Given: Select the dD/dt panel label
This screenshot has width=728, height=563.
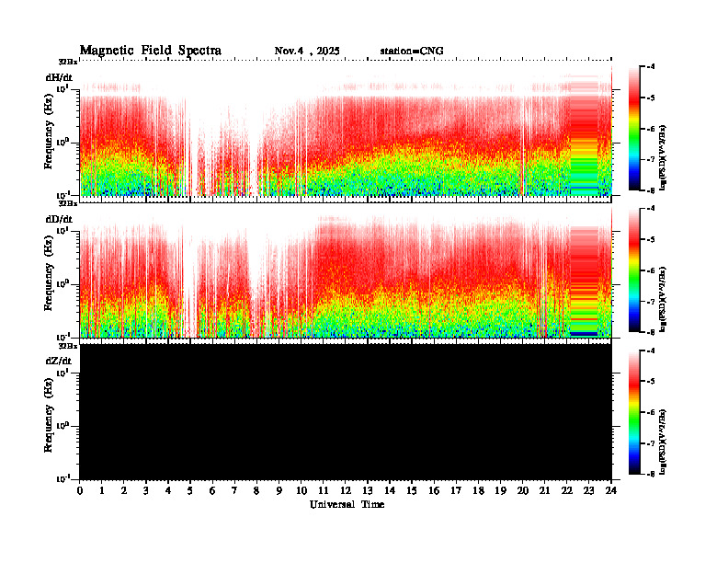Looking at the screenshot, I should click(59, 219).
